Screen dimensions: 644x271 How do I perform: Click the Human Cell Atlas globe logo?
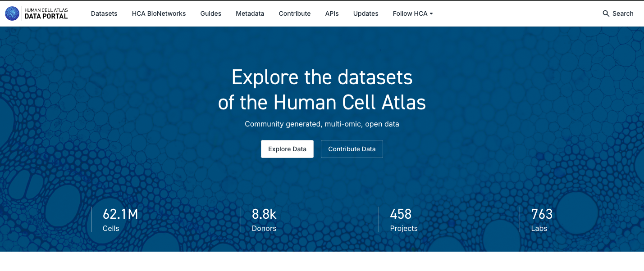pyautogui.click(x=12, y=14)
